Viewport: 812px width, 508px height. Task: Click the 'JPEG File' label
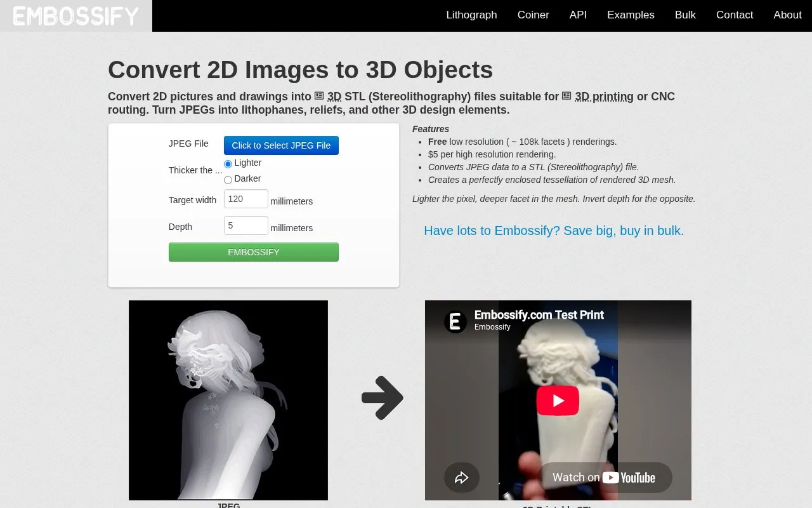click(188, 144)
